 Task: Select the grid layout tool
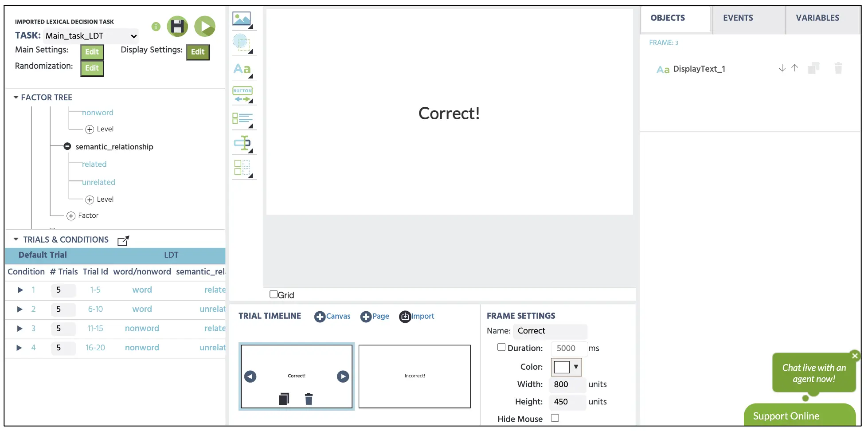242,168
